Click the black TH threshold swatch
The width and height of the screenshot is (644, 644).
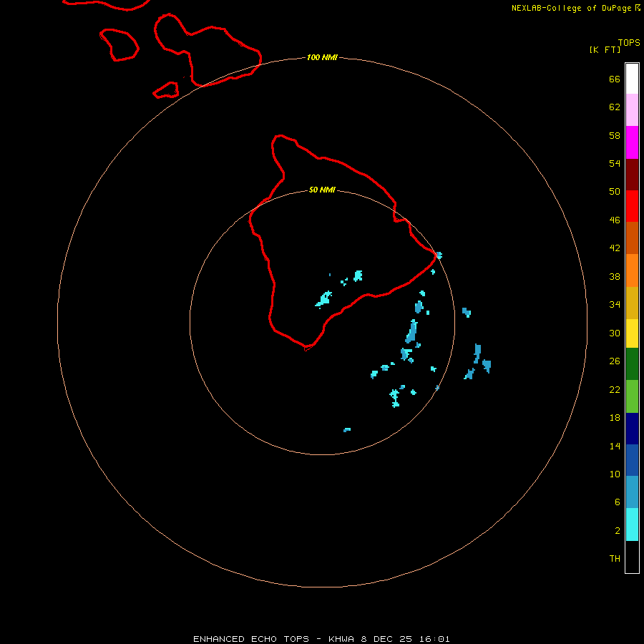click(632, 557)
